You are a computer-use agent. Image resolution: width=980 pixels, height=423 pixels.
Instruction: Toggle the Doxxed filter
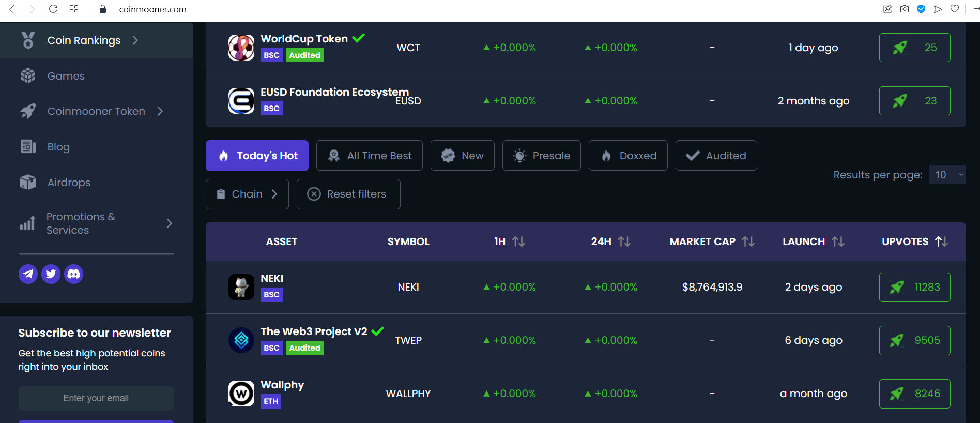coord(628,156)
